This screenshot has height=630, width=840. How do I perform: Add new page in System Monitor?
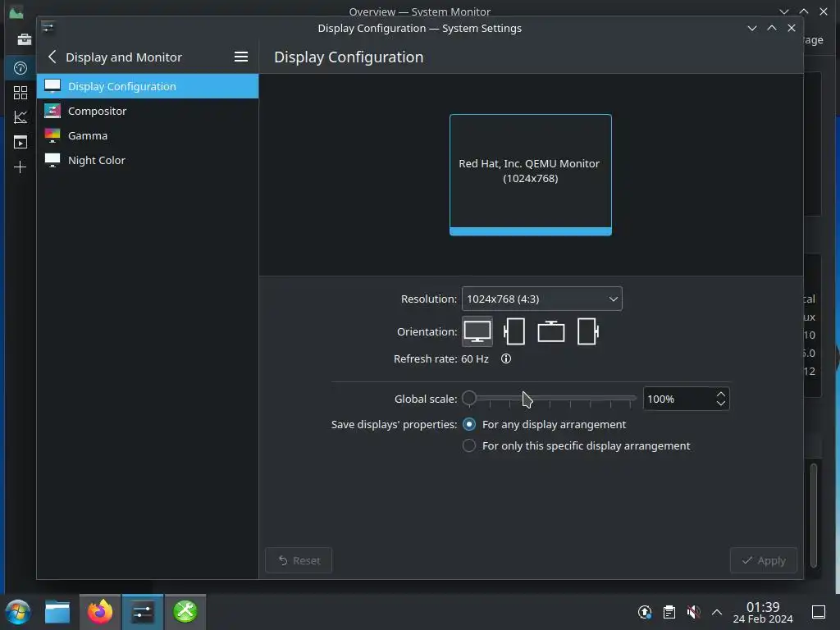pos(21,167)
